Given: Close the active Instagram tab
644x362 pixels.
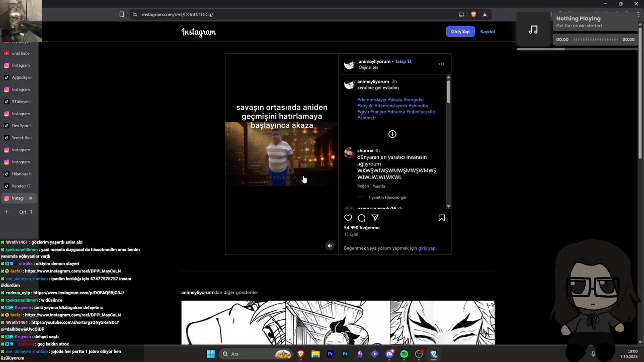Looking at the screenshot, I should (x=30, y=198).
